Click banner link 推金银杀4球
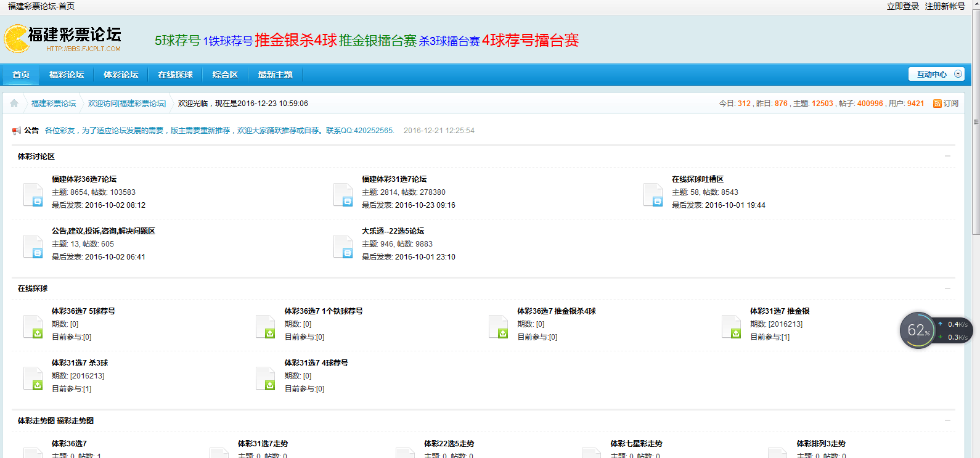The height and width of the screenshot is (458, 980). click(296, 40)
